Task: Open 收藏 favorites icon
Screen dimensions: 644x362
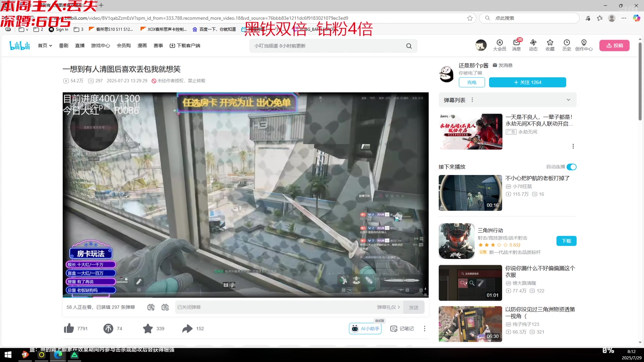Action: pos(550,45)
